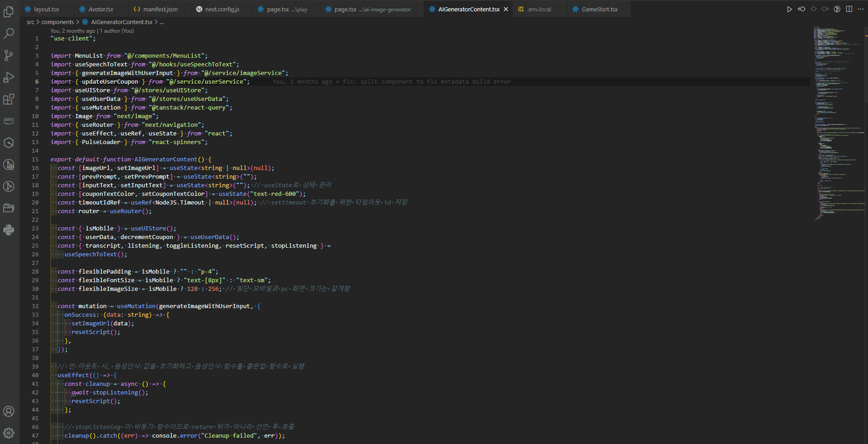Open the AWS Toolkit sidebar panel
The height and width of the screenshot is (444, 868).
pyautogui.click(x=9, y=120)
